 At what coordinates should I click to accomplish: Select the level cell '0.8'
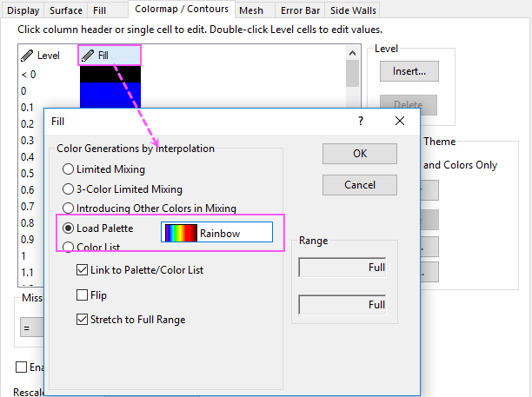tap(27, 223)
